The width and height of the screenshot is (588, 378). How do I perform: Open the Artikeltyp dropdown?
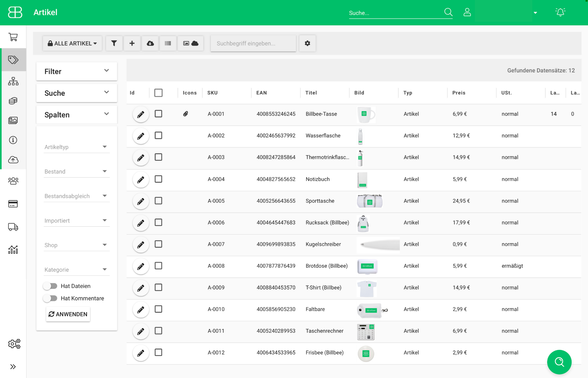coord(76,147)
